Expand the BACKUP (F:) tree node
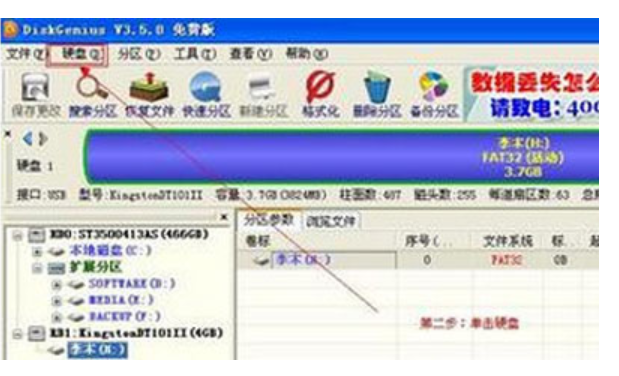 [57, 318]
